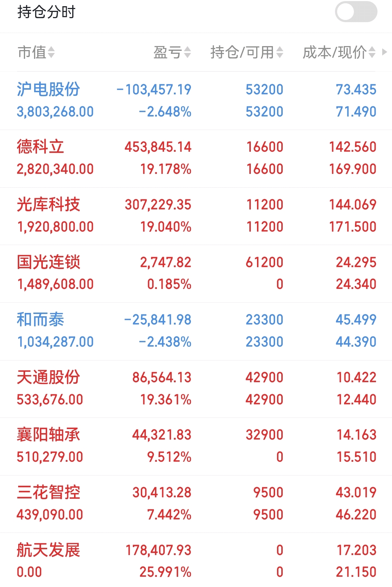392x587 pixels.
Task: Select the 成本/现价 column header
Action: click(334, 53)
